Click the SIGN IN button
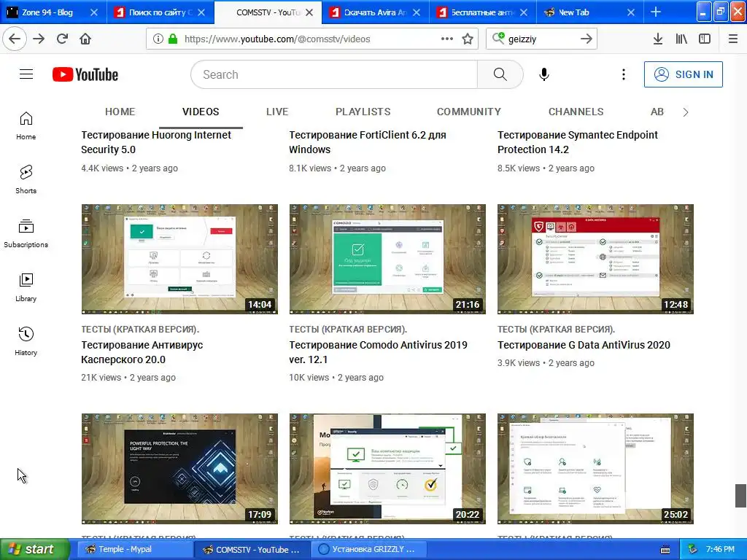 click(x=683, y=74)
